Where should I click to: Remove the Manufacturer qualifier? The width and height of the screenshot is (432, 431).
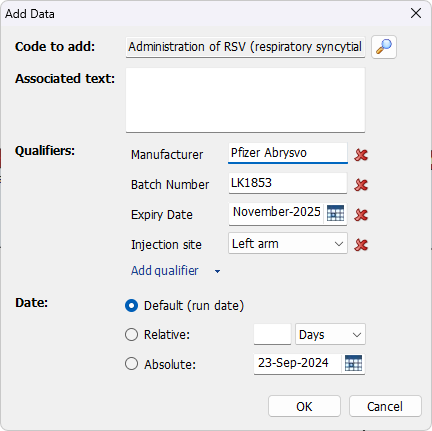tap(361, 155)
